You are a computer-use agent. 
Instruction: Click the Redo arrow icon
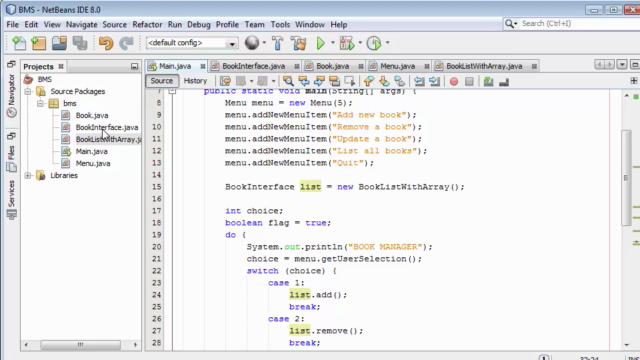coord(126,43)
